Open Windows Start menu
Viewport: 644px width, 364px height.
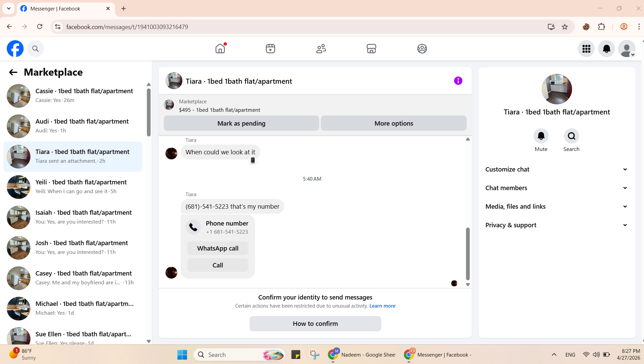182,355
